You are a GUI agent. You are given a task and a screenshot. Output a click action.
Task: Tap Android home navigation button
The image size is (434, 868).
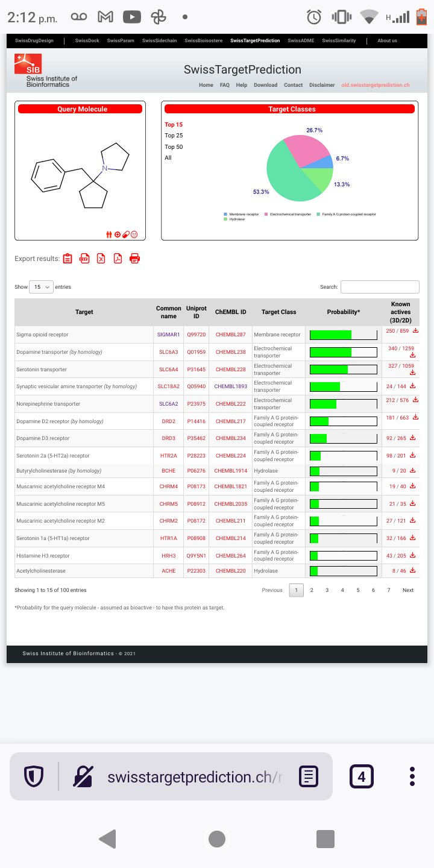point(217,838)
